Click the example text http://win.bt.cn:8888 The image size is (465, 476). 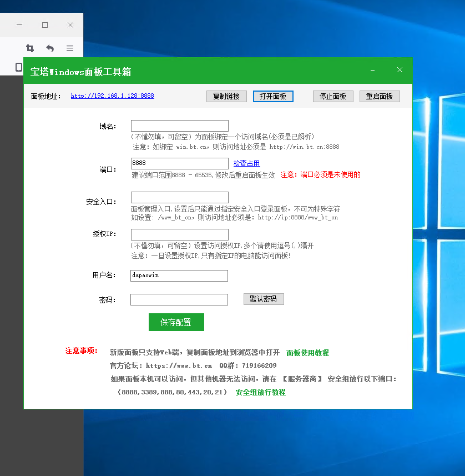(304, 147)
